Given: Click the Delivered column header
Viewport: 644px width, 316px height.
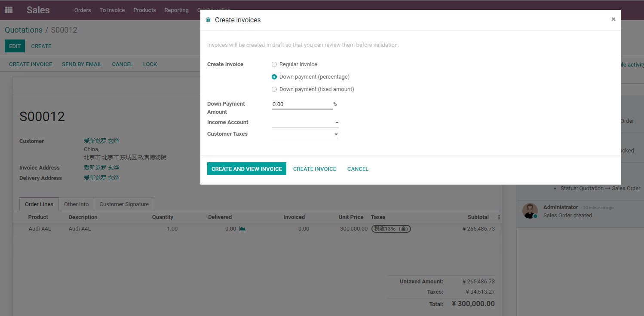Looking at the screenshot, I should [220, 217].
